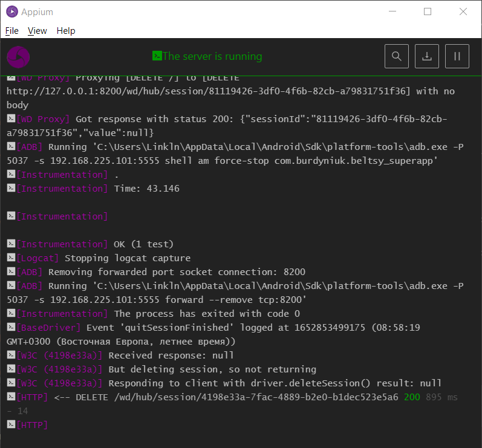482x448 pixels.
Task: Click the 'But deleting session, so not returning' line
Action: point(211,369)
